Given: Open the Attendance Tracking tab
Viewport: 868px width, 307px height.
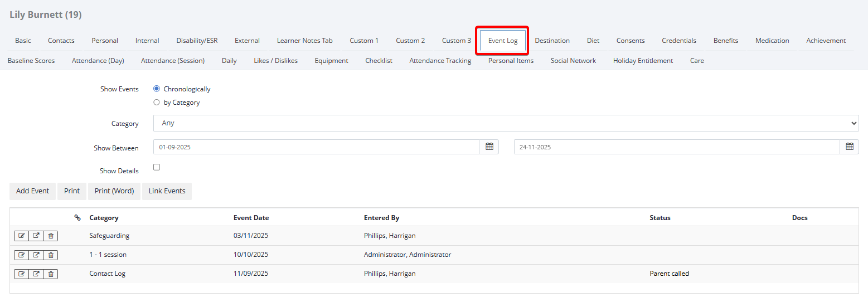Looking at the screenshot, I should (440, 61).
